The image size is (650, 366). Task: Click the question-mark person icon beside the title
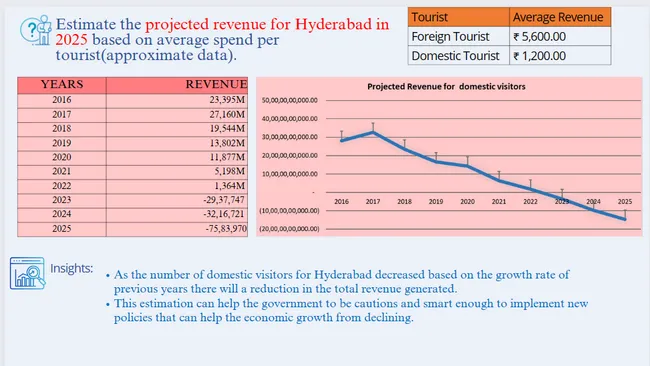coord(36,30)
